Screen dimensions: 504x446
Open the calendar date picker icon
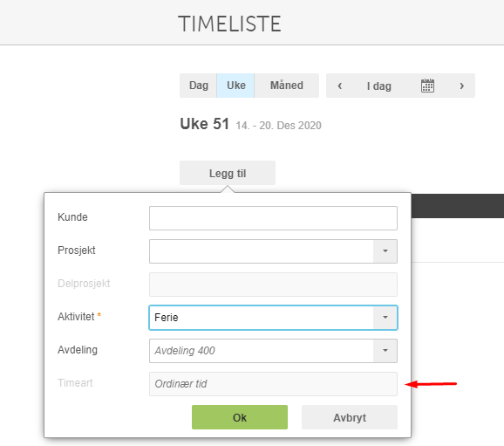[x=427, y=86]
